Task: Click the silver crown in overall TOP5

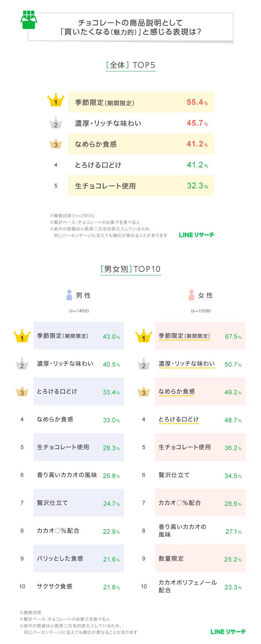Action: (x=56, y=123)
